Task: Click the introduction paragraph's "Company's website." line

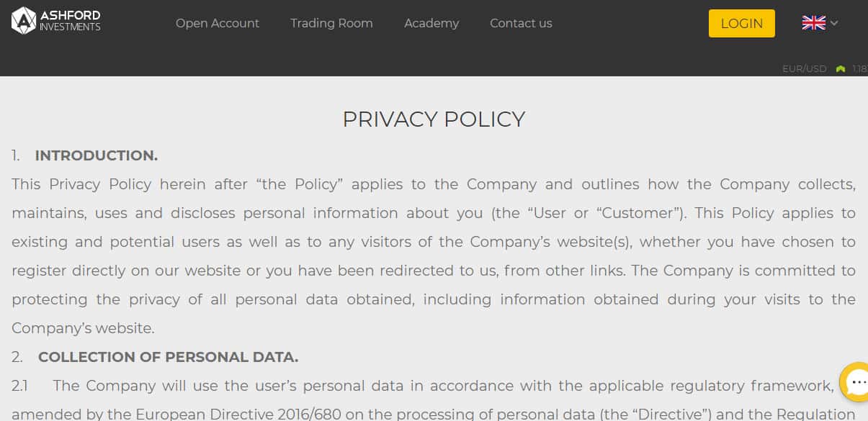Action: coord(83,328)
